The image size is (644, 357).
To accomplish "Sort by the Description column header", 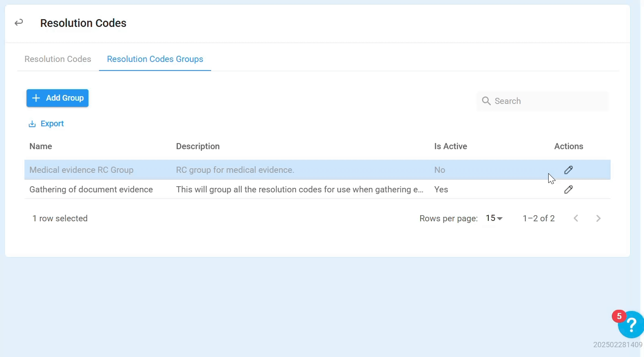I will point(198,146).
